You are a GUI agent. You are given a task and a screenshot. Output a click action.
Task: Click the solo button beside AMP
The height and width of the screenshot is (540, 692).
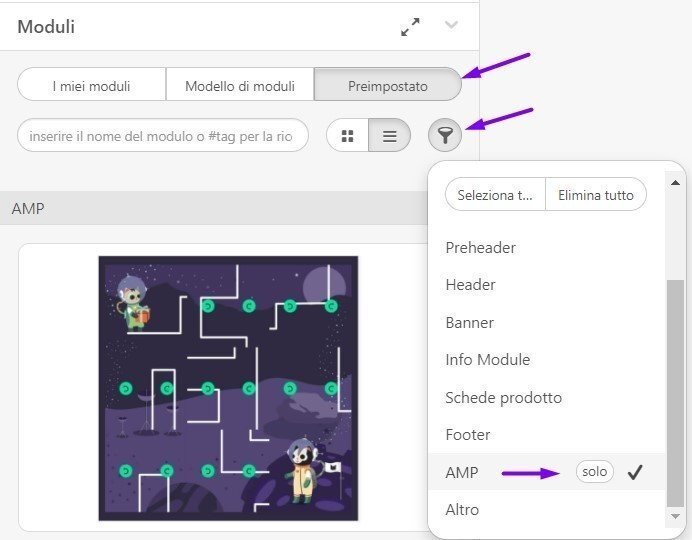595,472
